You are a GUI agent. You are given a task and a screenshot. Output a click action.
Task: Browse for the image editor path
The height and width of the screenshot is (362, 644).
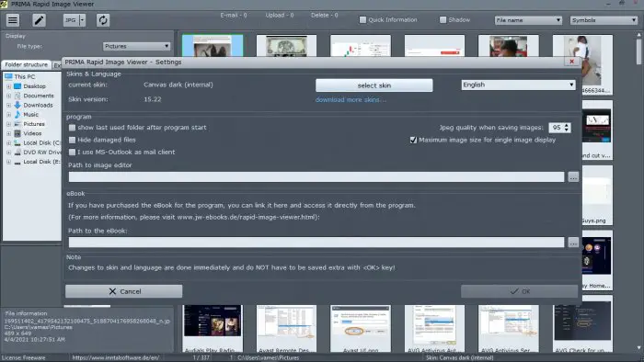coord(573,176)
